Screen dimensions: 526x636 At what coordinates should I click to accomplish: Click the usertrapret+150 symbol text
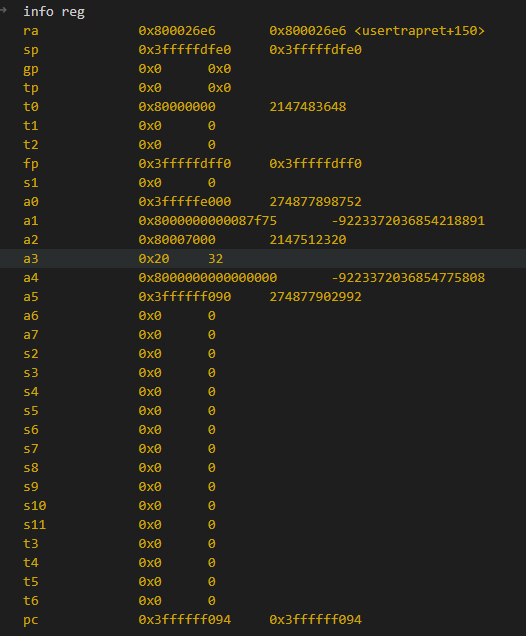click(x=419, y=31)
